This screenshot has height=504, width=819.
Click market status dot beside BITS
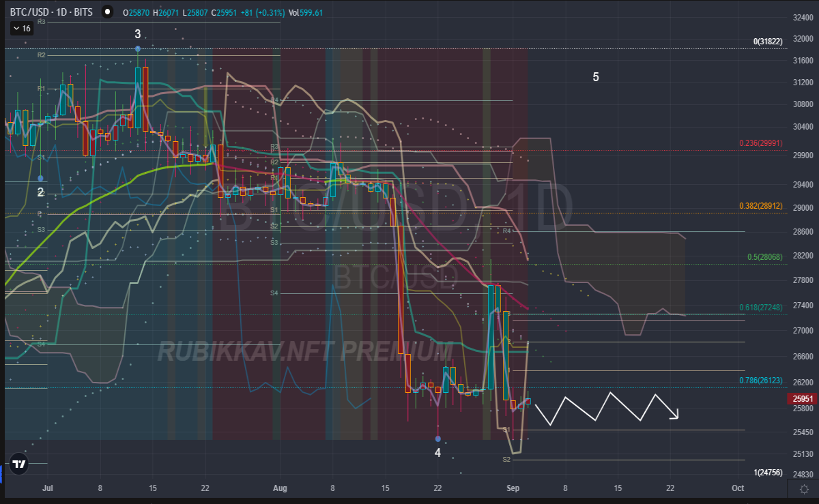point(107,12)
